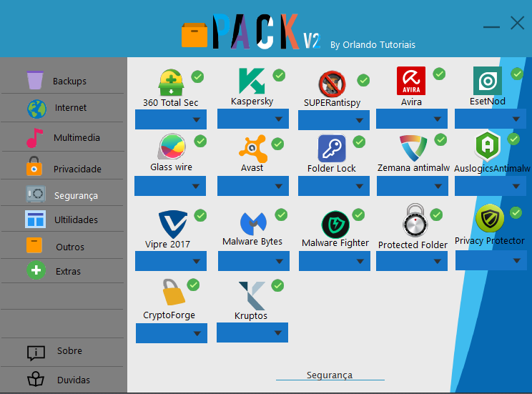Expand the dropdown under Kruptos
Viewport: 532px width, 394px height.
tap(252, 333)
